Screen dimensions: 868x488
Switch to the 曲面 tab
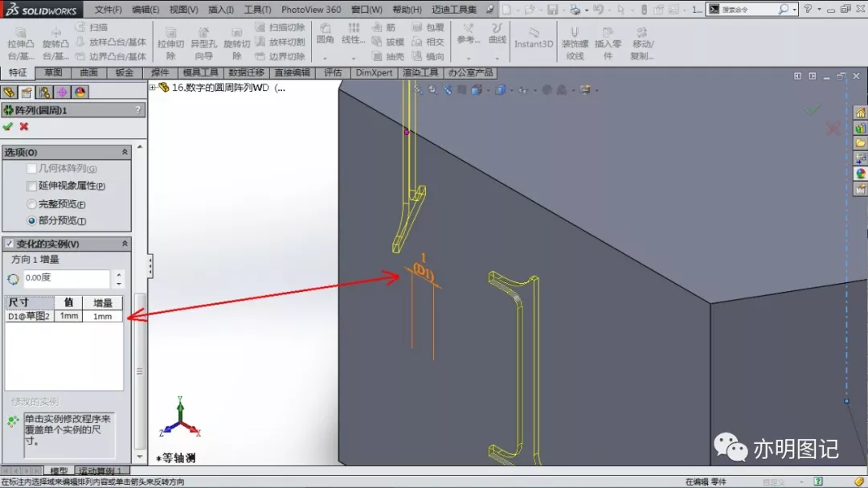(88, 72)
